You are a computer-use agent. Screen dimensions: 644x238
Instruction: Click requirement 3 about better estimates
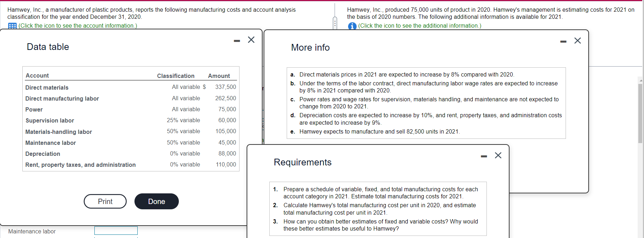pyautogui.click(x=381, y=225)
